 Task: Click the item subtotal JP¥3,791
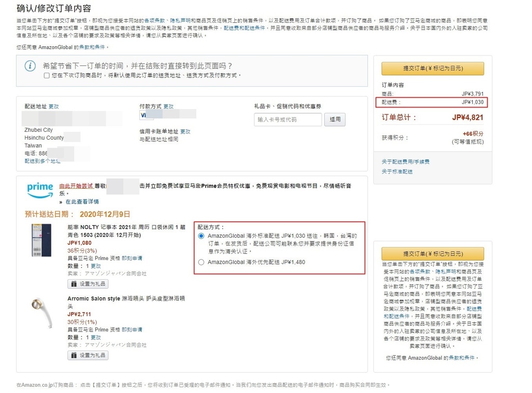click(x=473, y=94)
